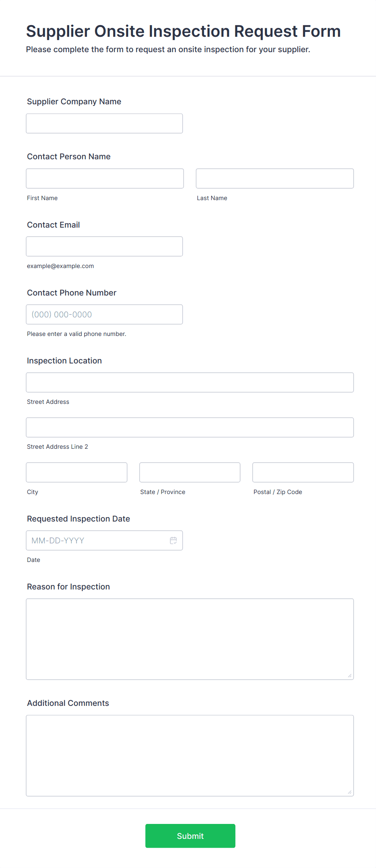This screenshot has width=376, height=868.
Task: Click inside Reason for Inspection textarea
Action: 190,639
